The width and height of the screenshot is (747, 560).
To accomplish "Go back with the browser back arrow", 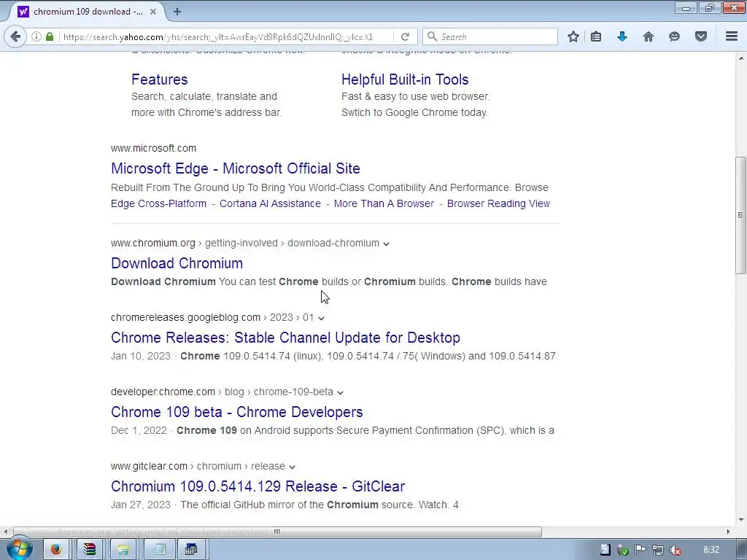I will (x=15, y=36).
